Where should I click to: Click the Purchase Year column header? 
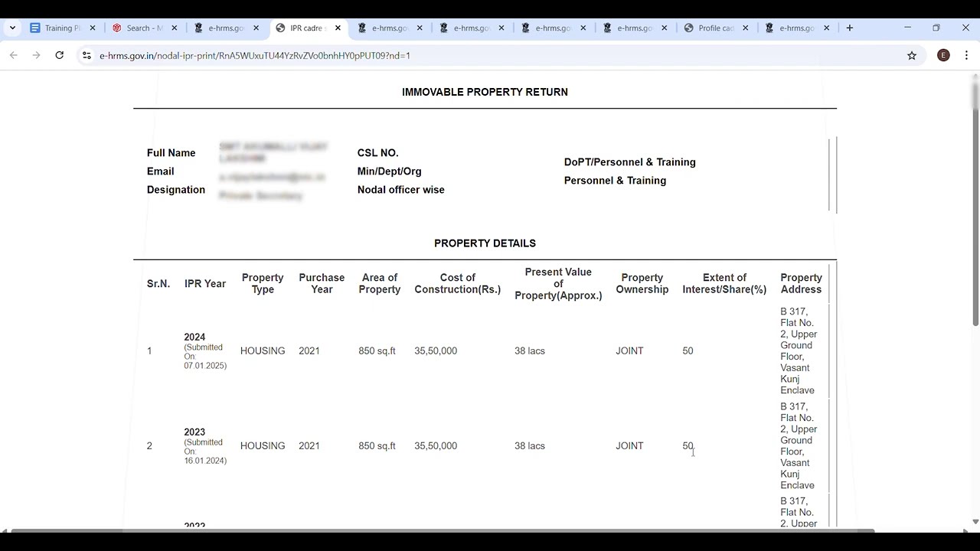322,284
